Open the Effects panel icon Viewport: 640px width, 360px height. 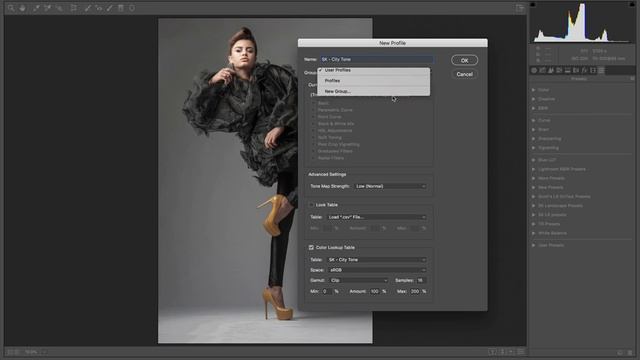point(584,70)
